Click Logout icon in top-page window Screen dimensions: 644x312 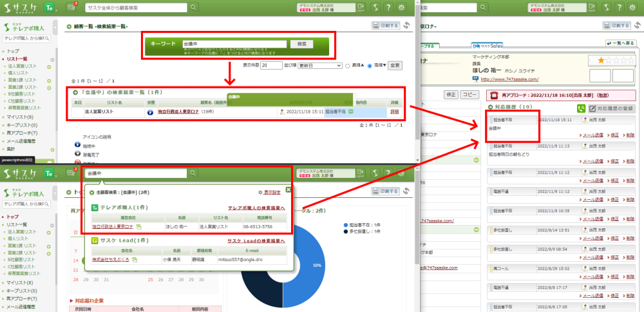point(361,172)
